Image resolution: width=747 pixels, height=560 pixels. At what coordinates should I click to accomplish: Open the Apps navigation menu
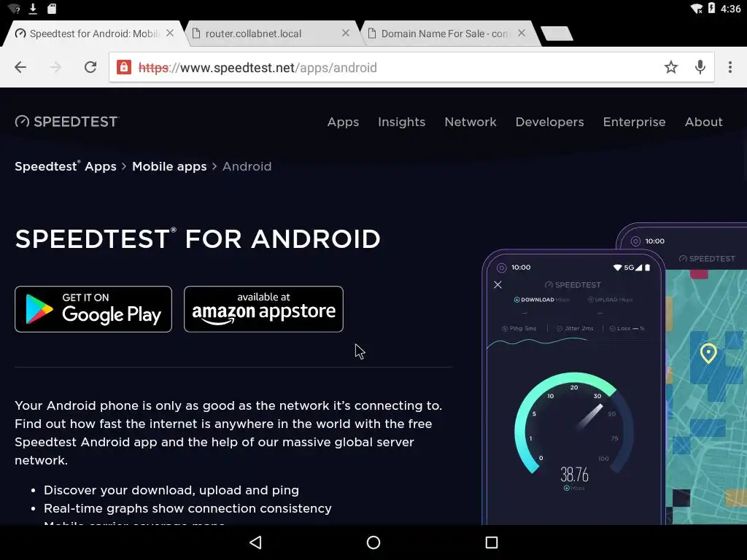pyautogui.click(x=343, y=122)
